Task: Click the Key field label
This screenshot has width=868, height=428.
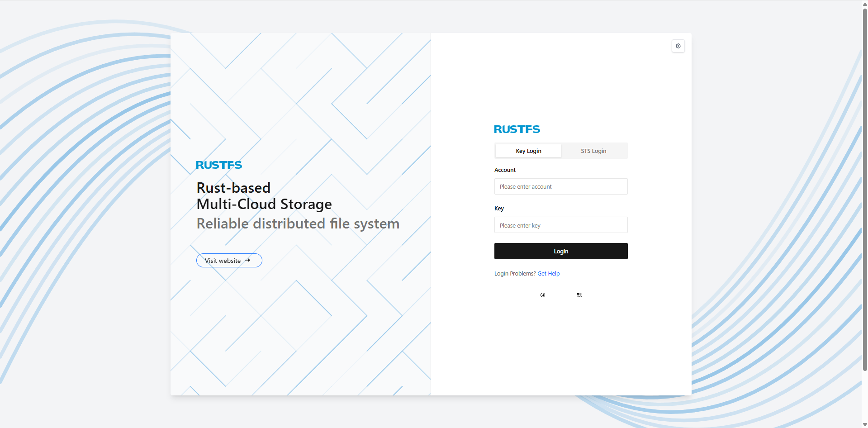Action: point(499,209)
